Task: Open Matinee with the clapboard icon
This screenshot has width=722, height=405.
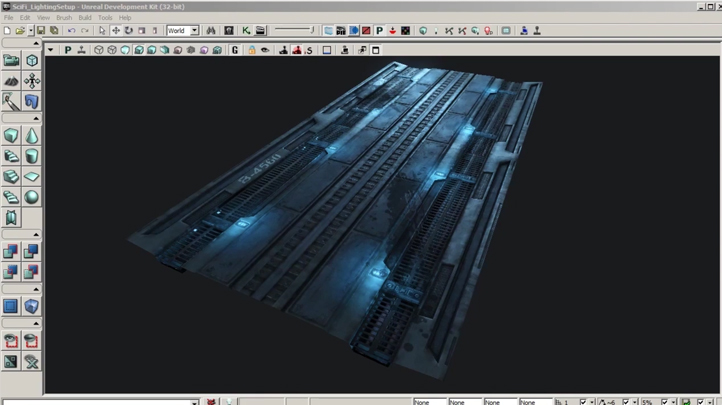Action: pos(260,30)
